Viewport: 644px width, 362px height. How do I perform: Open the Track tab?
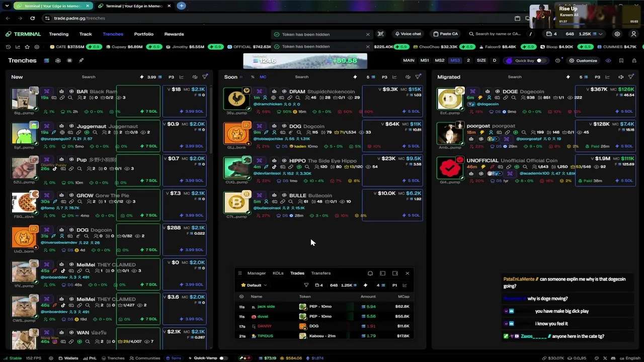tap(86, 34)
